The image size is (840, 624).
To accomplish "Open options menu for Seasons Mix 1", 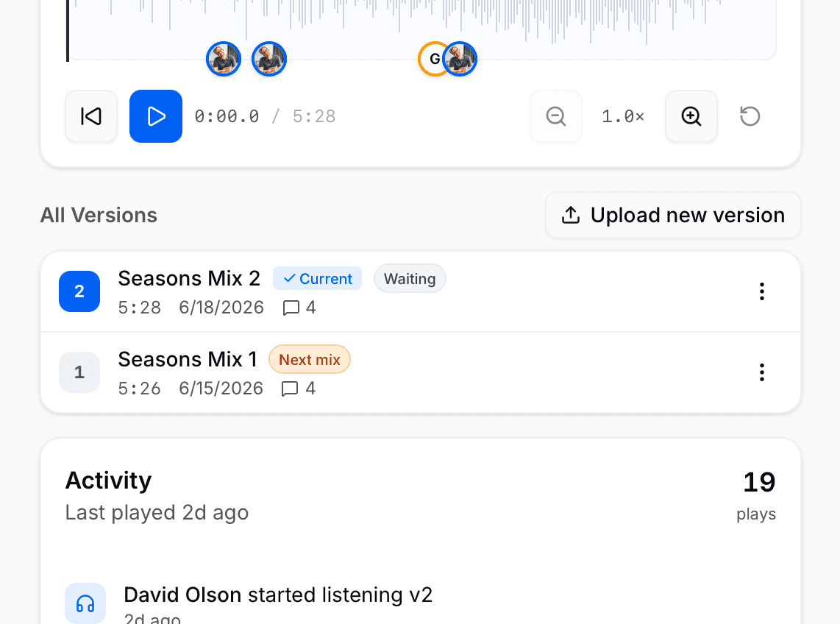I will (762, 372).
